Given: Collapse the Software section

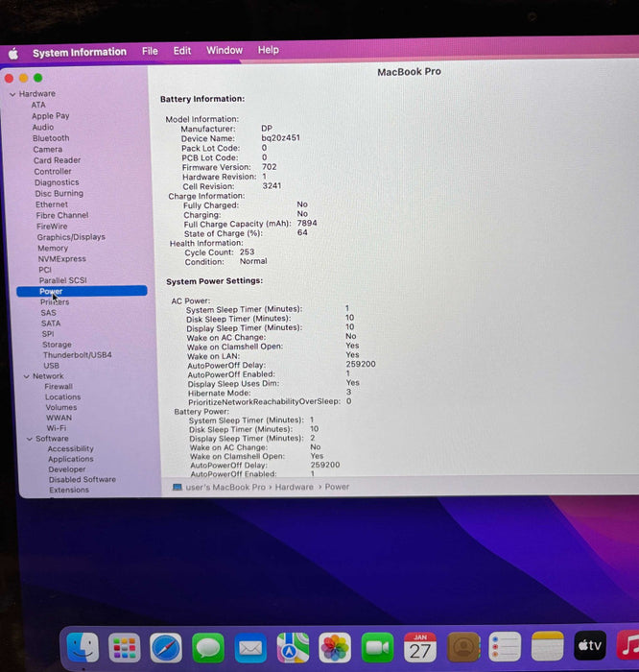Looking at the screenshot, I should pyautogui.click(x=30, y=439).
